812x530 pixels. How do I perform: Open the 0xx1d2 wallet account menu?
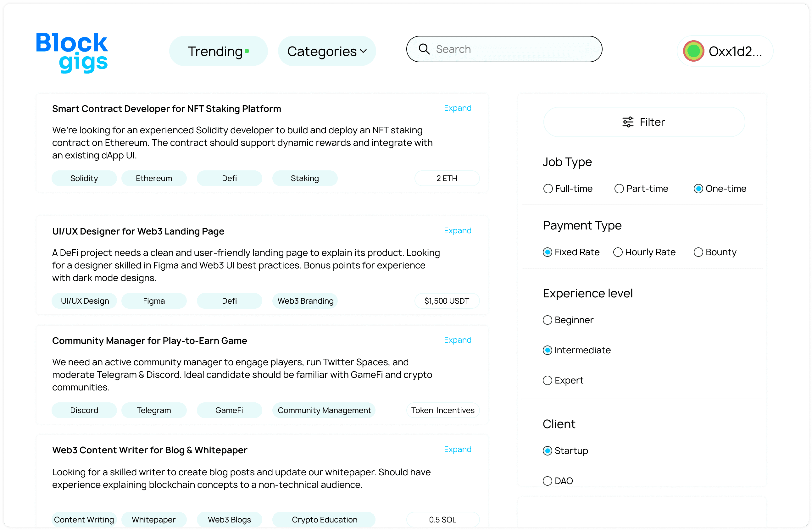(x=735, y=51)
